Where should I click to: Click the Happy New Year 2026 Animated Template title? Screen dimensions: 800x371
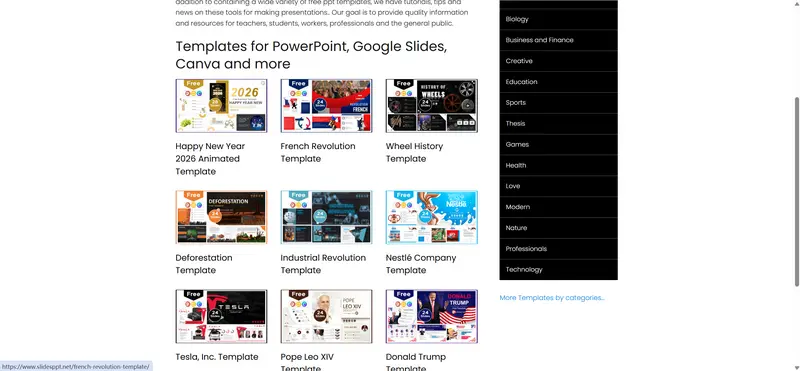pos(210,159)
